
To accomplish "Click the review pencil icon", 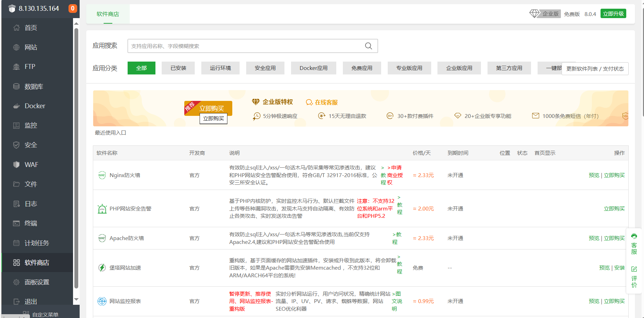I will pos(634,269).
